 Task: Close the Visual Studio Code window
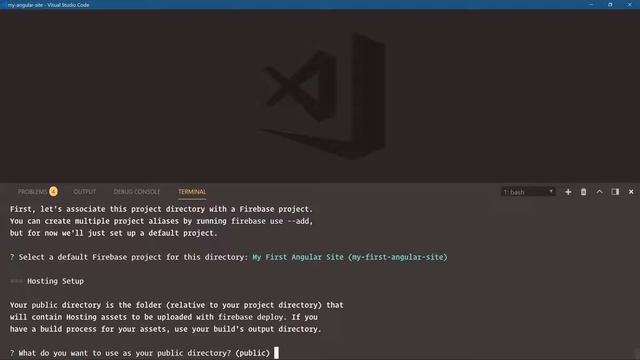pyautogui.click(x=629, y=4)
